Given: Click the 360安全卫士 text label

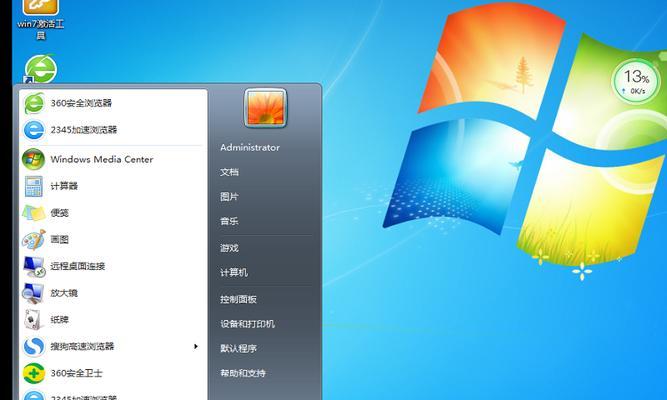Looking at the screenshot, I should pos(77,373).
